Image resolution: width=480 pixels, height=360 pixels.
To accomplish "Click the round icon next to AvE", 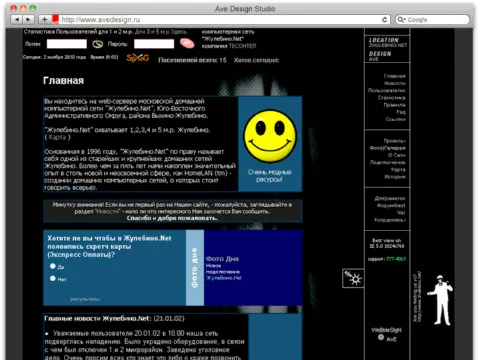I will [381, 338].
